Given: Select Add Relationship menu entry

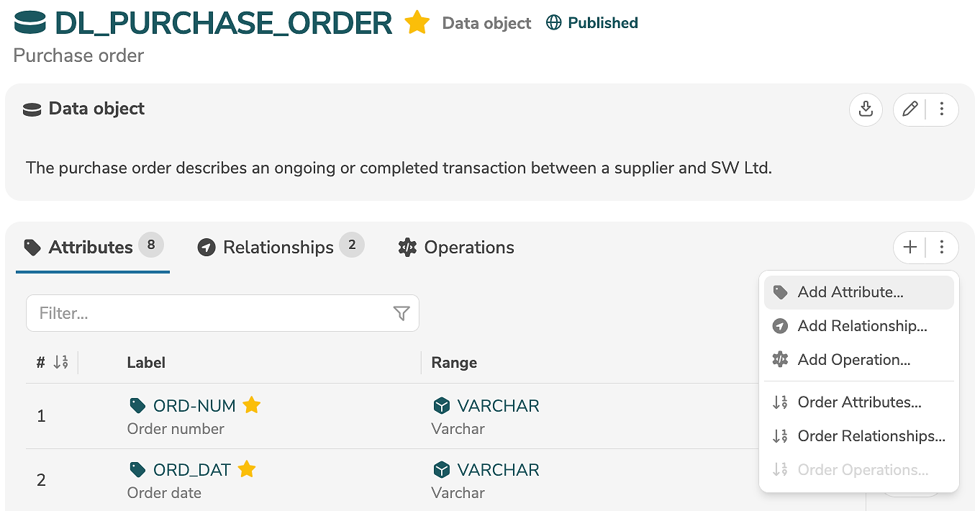Looking at the screenshot, I should pos(862,326).
